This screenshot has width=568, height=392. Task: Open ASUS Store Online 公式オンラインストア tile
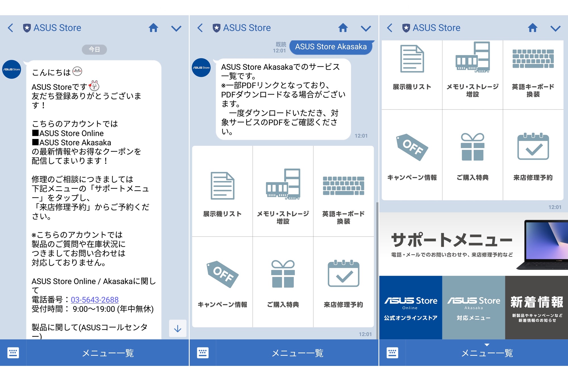411,308
